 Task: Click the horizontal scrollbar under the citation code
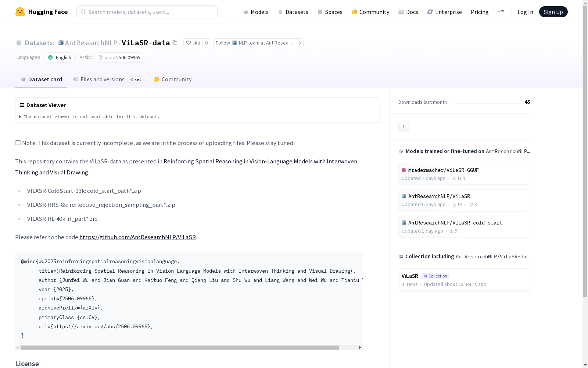click(180, 347)
